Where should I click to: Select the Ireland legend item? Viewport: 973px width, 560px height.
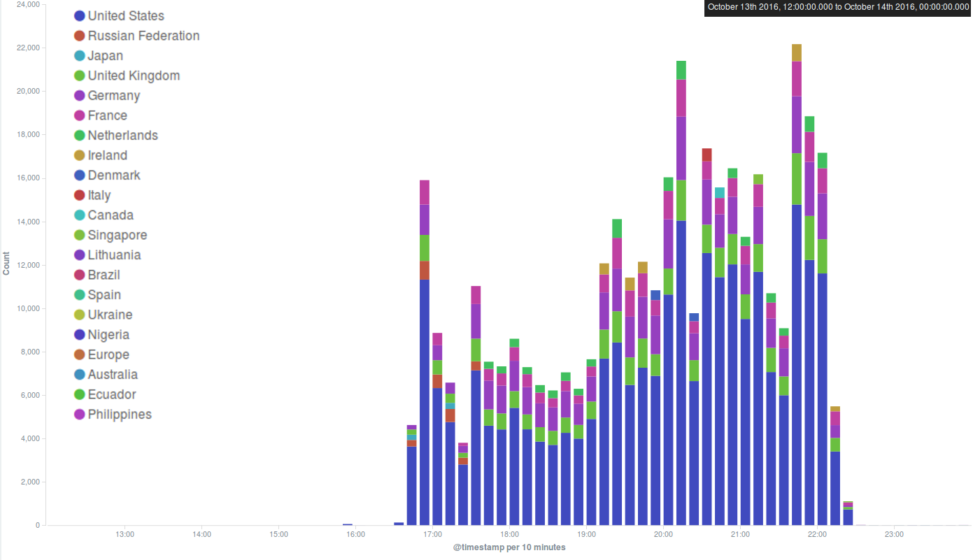[x=107, y=156]
